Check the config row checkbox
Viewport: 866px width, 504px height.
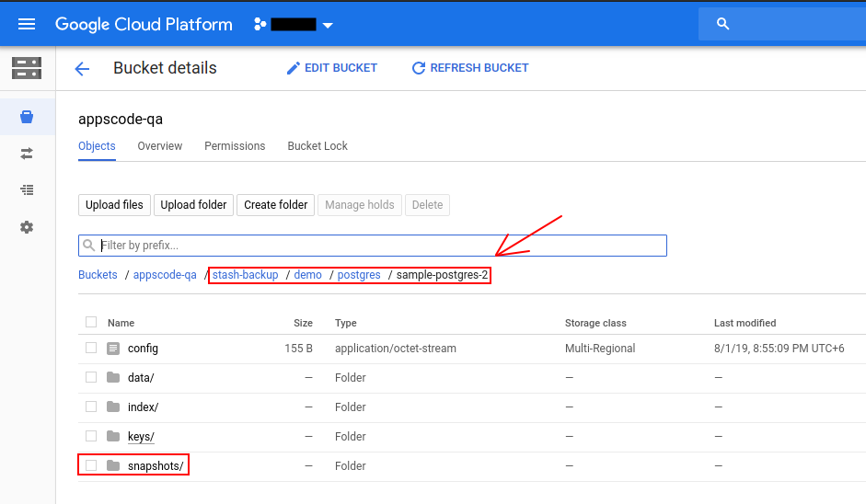coord(91,348)
